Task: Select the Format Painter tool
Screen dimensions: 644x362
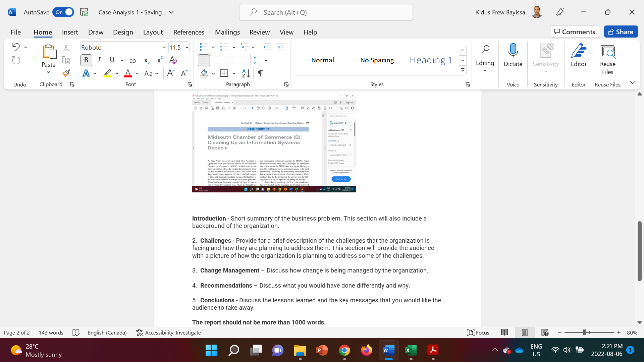Action: pos(66,73)
